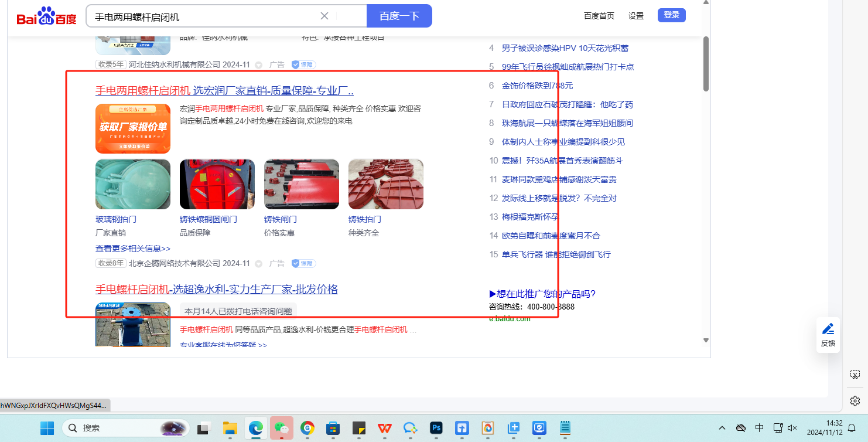
Task: Click the page scrollbar down arrow
Action: tap(706, 341)
